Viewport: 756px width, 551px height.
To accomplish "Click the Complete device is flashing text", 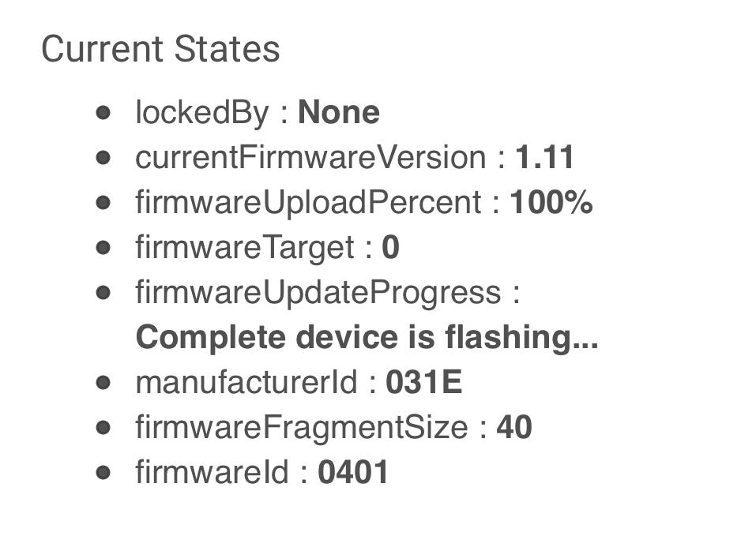I will point(367,338).
